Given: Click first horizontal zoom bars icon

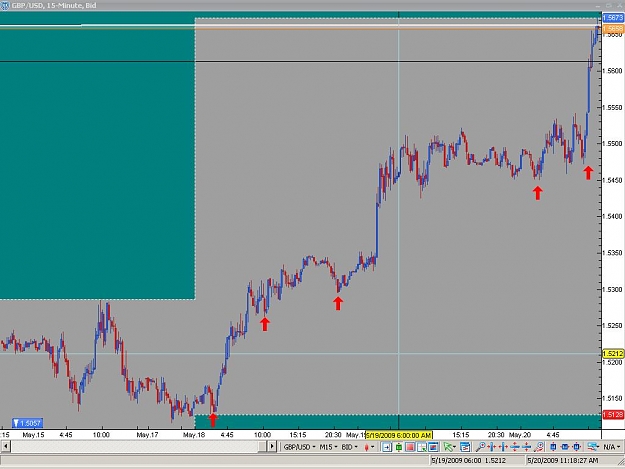Looking at the screenshot, I should coord(492,447).
